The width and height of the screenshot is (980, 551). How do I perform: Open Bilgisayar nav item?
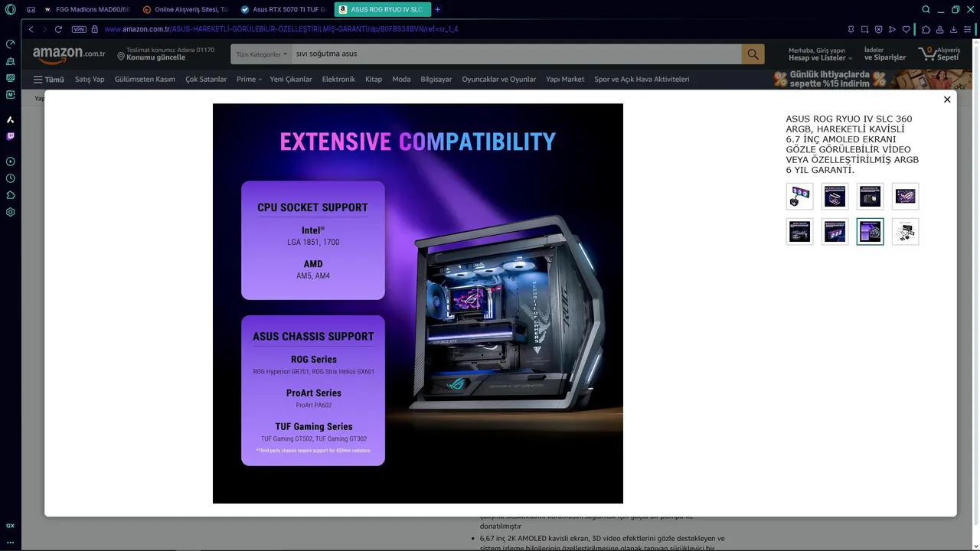click(436, 79)
